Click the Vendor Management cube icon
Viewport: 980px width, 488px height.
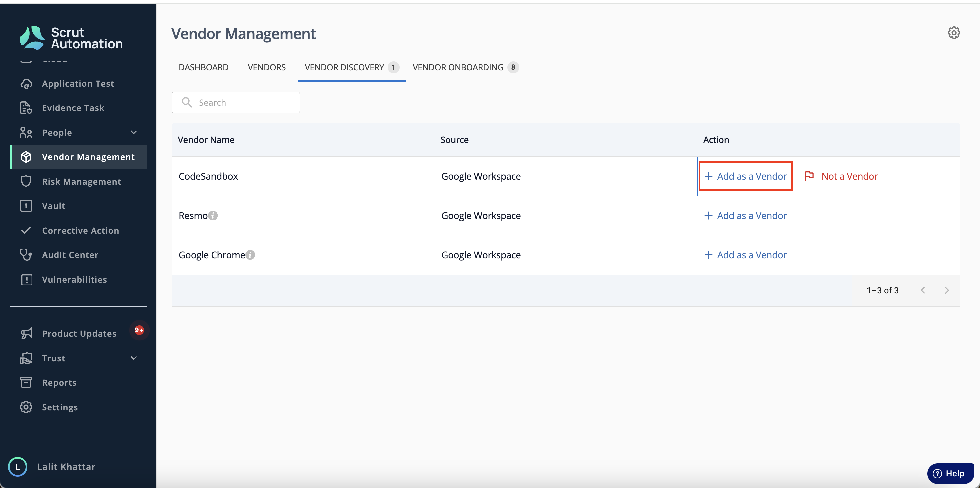pos(26,157)
